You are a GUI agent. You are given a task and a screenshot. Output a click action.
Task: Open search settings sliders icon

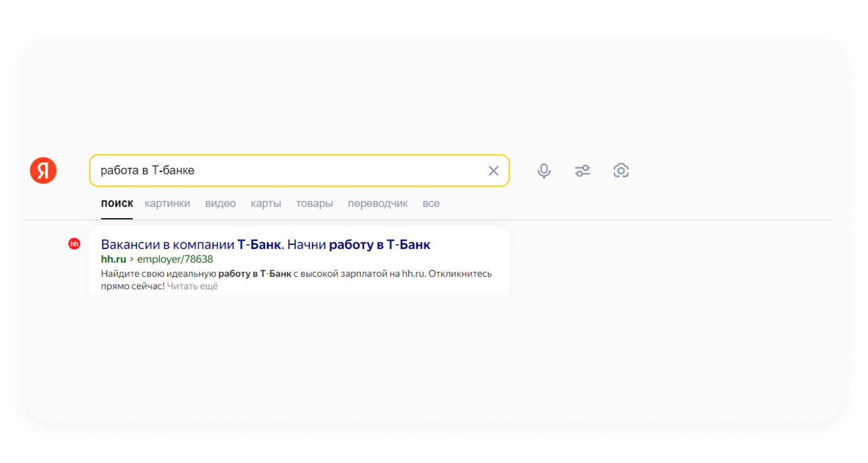click(582, 171)
